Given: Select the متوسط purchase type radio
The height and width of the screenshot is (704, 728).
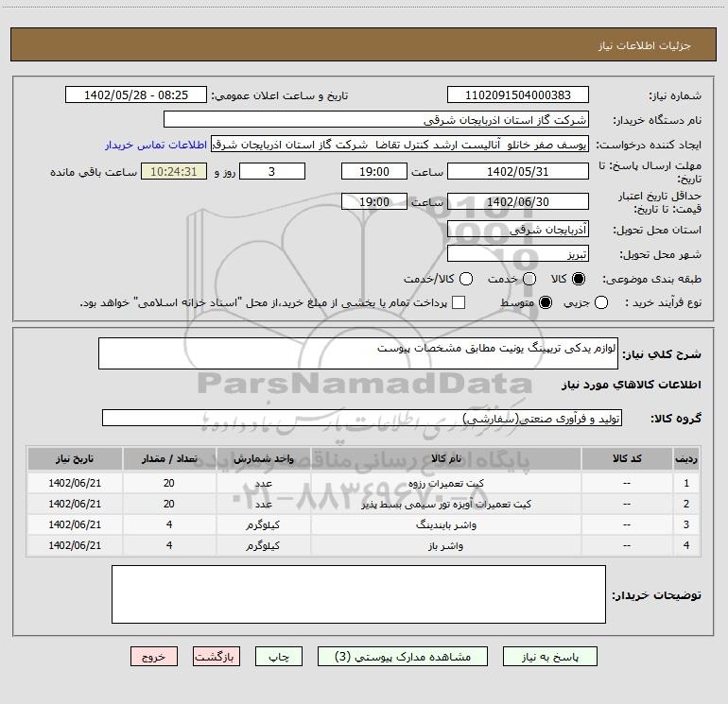Looking at the screenshot, I should 546,303.
